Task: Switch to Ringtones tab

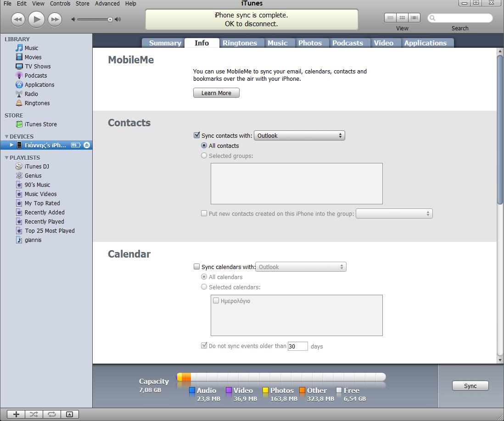Action: pyautogui.click(x=240, y=43)
